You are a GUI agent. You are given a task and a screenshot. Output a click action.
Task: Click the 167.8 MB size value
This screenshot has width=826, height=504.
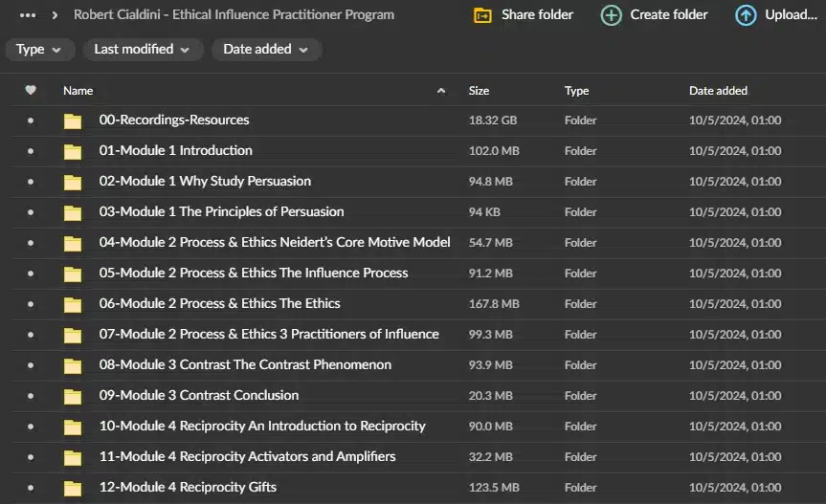tap(494, 304)
